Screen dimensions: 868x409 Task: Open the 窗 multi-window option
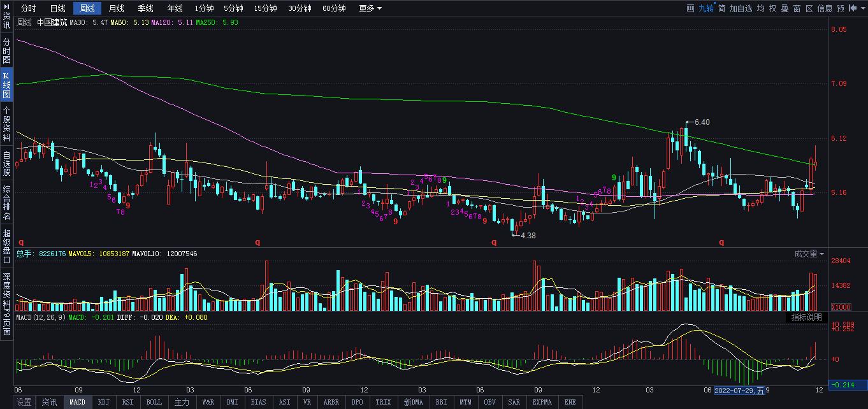point(797,8)
